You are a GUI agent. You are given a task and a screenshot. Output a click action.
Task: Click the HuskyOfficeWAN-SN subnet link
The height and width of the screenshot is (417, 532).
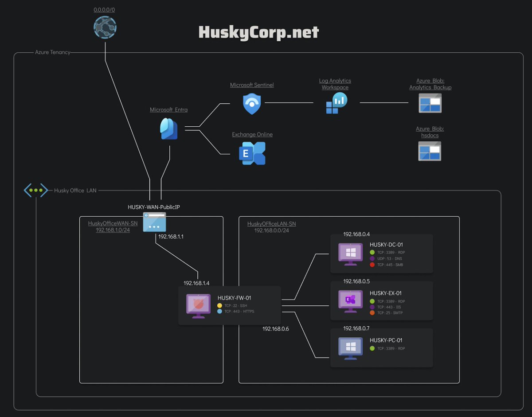pyautogui.click(x=113, y=223)
